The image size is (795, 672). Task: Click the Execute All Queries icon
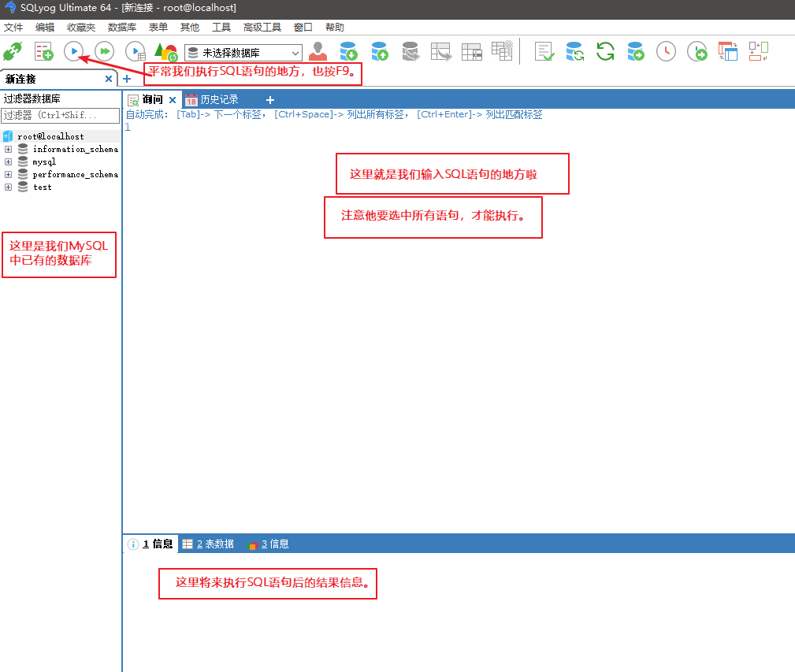pos(105,51)
